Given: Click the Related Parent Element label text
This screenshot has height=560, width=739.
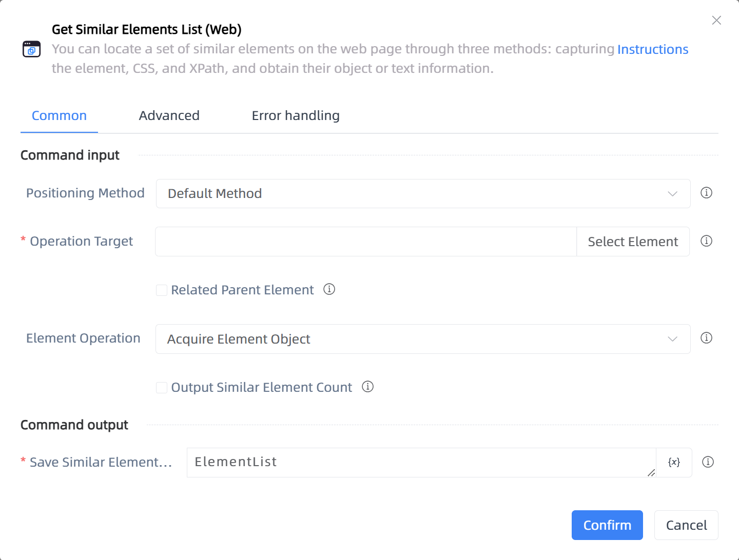Looking at the screenshot, I should [x=242, y=290].
